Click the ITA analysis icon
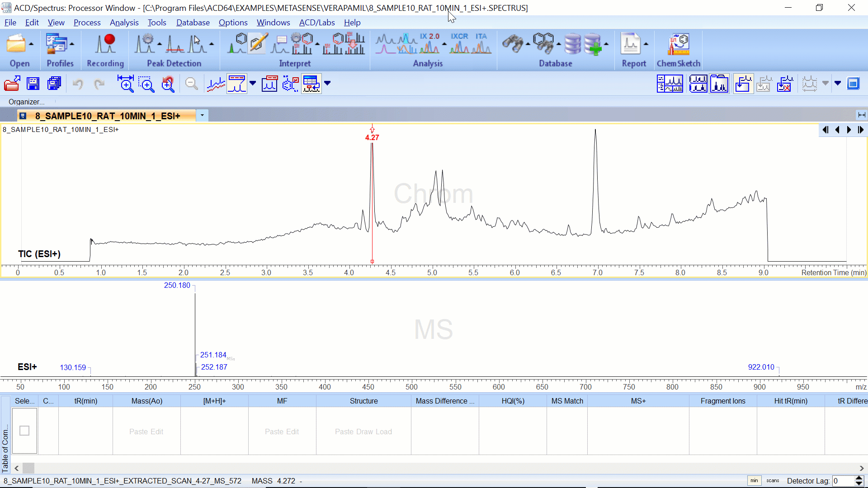The image size is (868, 488). 481,44
